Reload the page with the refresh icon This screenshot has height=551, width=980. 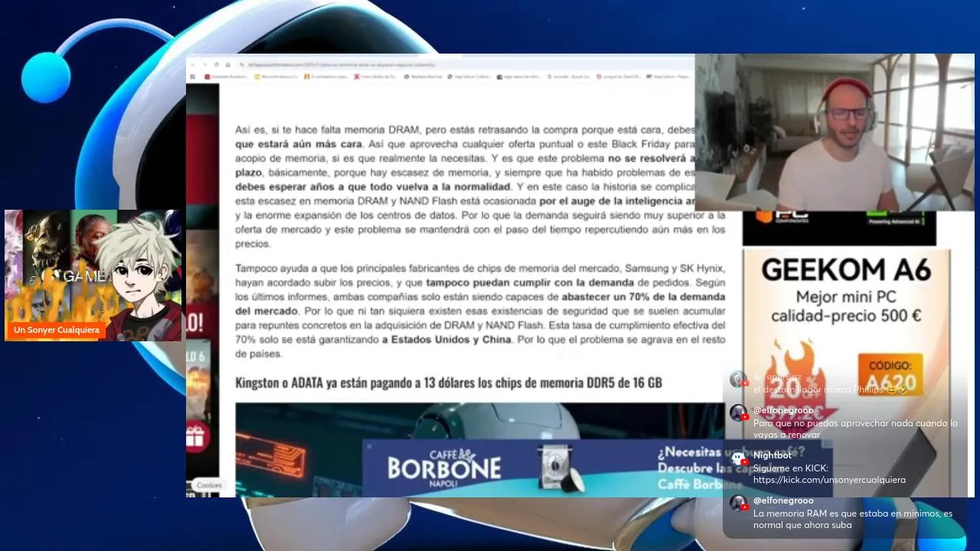(217, 64)
